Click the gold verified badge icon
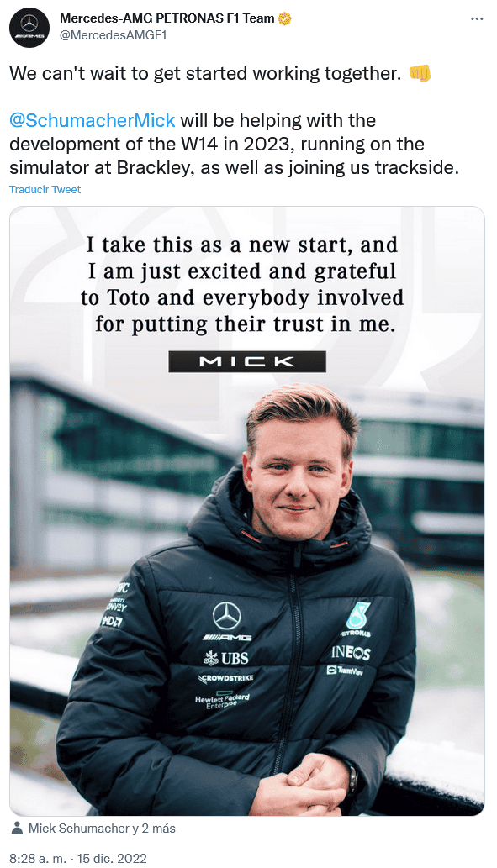Image resolution: width=497 pixels, height=868 pixels. click(x=285, y=18)
